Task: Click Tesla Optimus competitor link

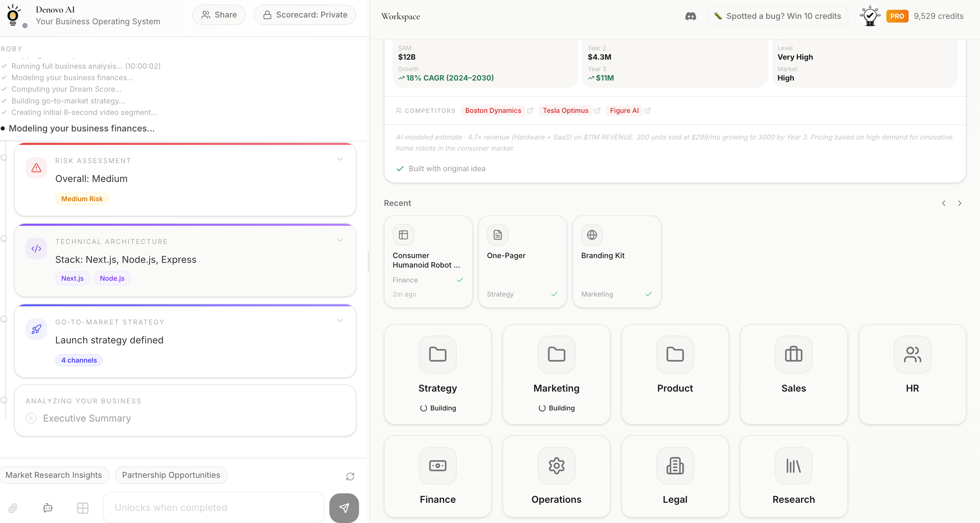Action: click(x=565, y=111)
